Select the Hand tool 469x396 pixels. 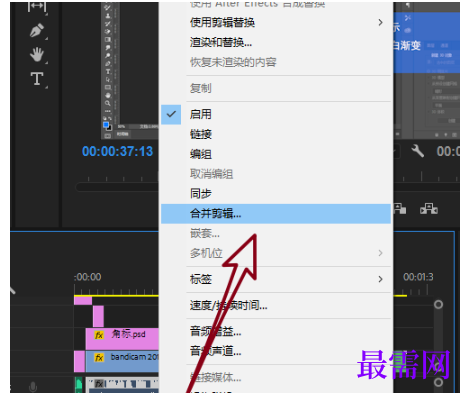click(x=37, y=54)
